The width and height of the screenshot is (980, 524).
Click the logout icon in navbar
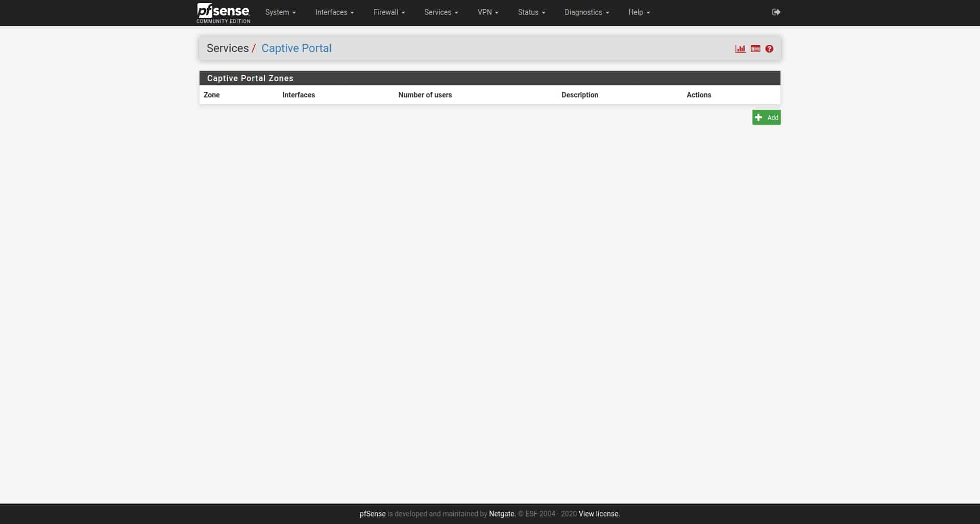[776, 12]
